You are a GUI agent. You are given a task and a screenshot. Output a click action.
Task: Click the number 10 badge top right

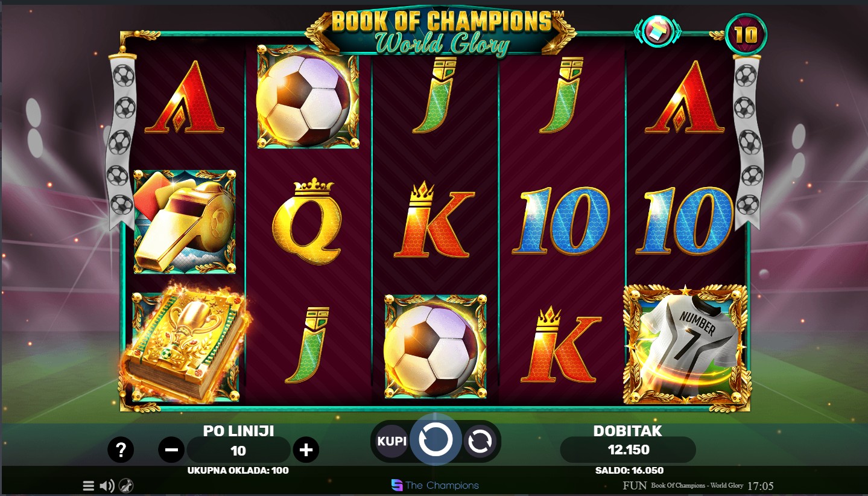pos(746,35)
